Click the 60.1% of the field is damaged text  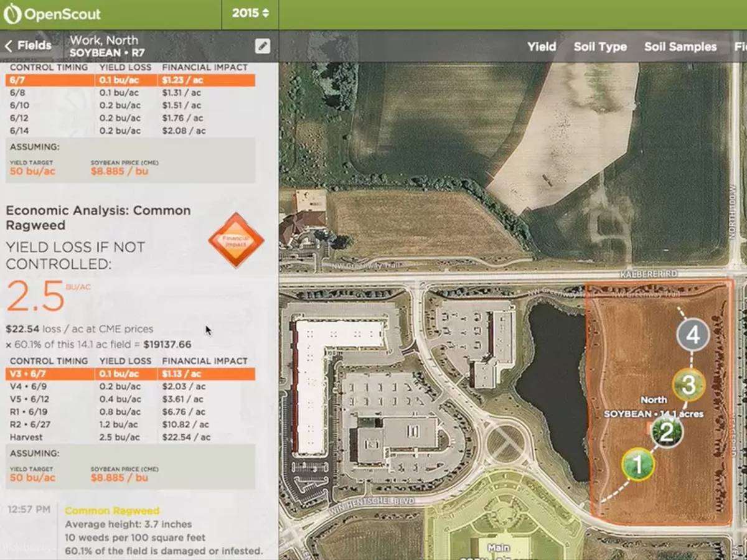click(164, 551)
